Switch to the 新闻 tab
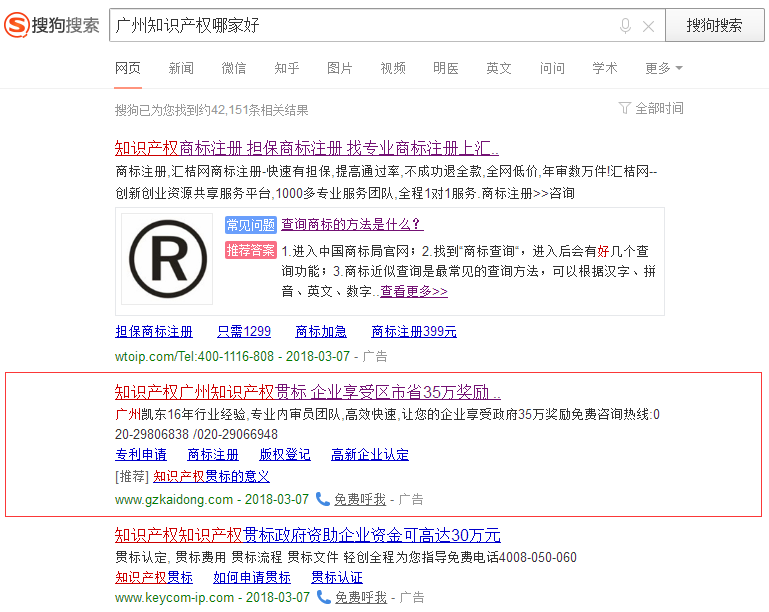769x612 pixels. click(181, 68)
